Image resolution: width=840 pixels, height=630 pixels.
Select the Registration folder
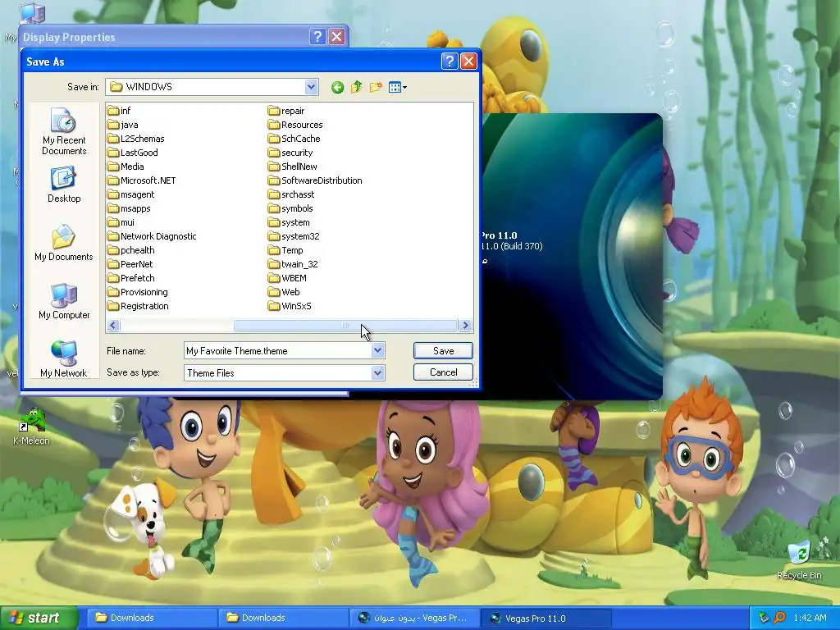click(138, 305)
